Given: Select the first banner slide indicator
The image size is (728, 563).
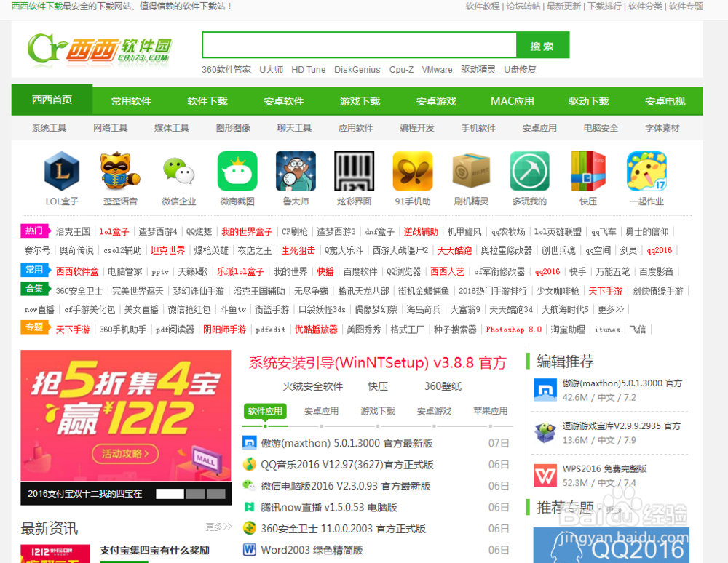Looking at the screenshot, I should [170, 494].
